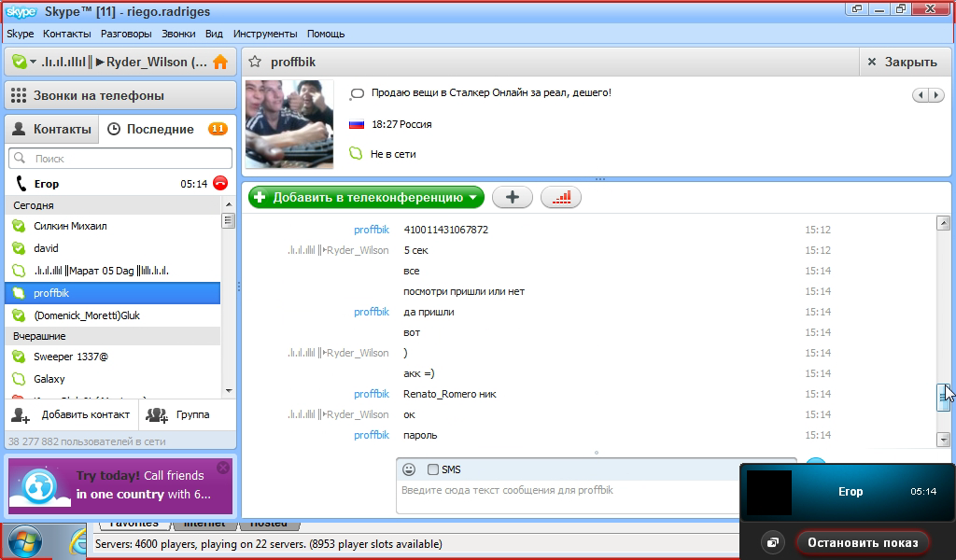Image resolution: width=956 pixels, height=560 pixels.
Task: Click the home icon beside Ryder_Wilson
Action: point(220,63)
